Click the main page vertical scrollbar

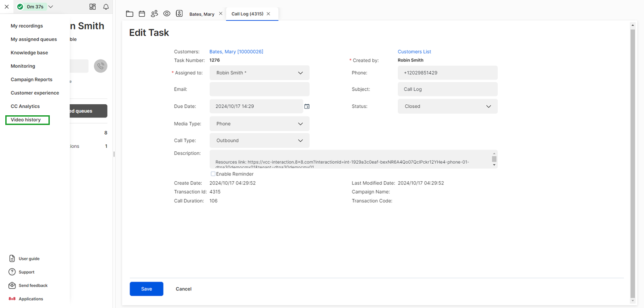coord(633,163)
